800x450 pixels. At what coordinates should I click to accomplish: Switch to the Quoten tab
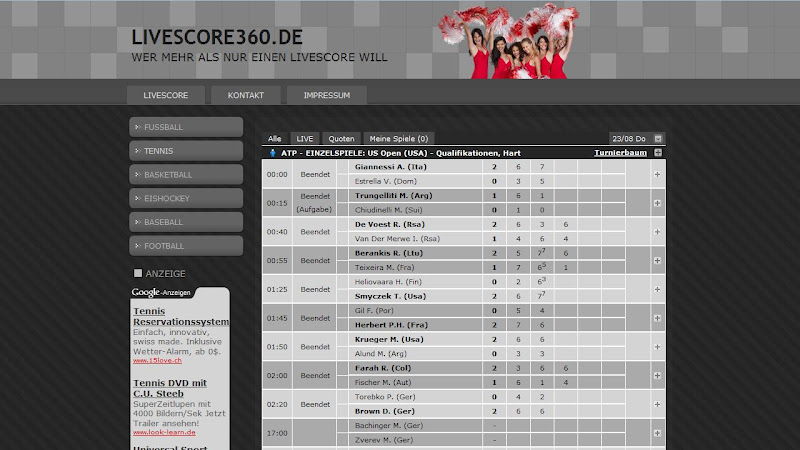341,139
